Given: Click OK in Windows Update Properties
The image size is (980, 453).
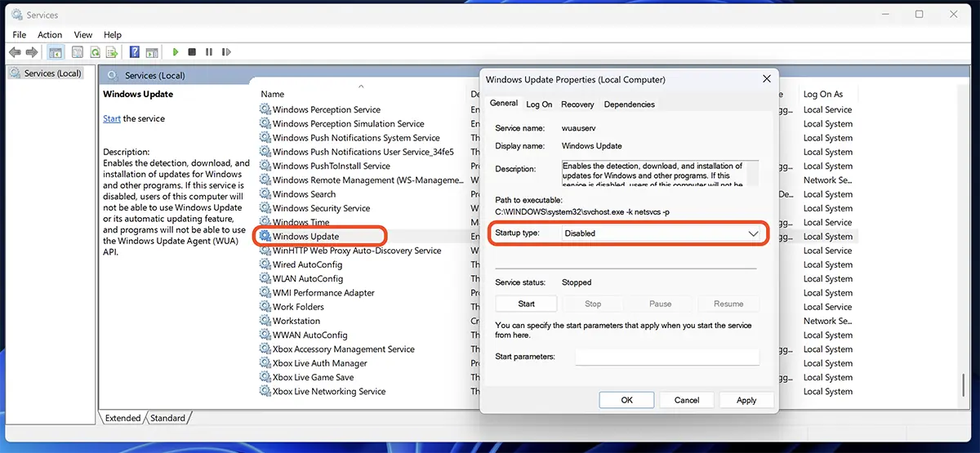Looking at the screenshot, I should [x=627, y=400].
